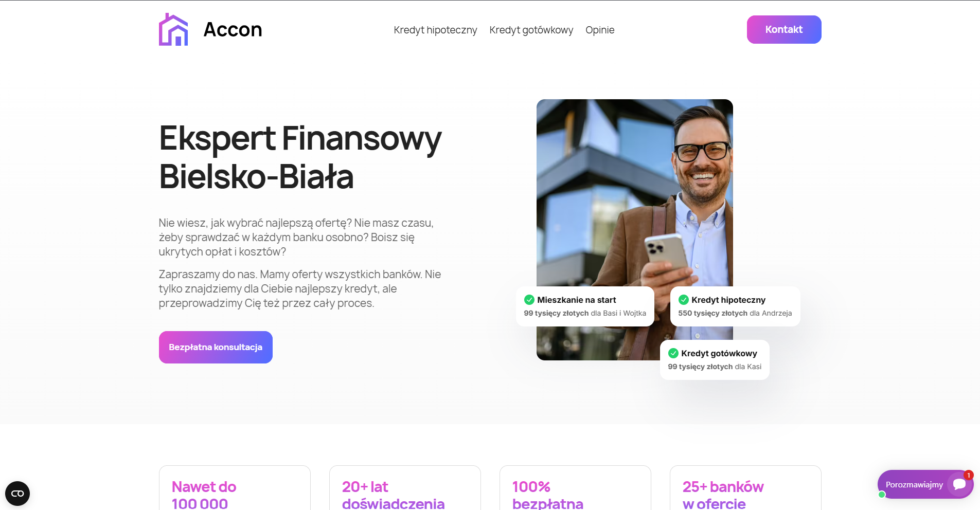The width and height of the screenshot is (980, 510).
Task: Click the Porozmawiajmy chat label
Action: point(914,485)
